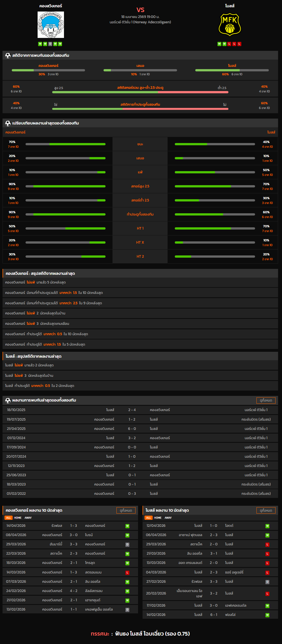
Task: Select ALL tab in Kongsvinger results
Action: point(8,518)
